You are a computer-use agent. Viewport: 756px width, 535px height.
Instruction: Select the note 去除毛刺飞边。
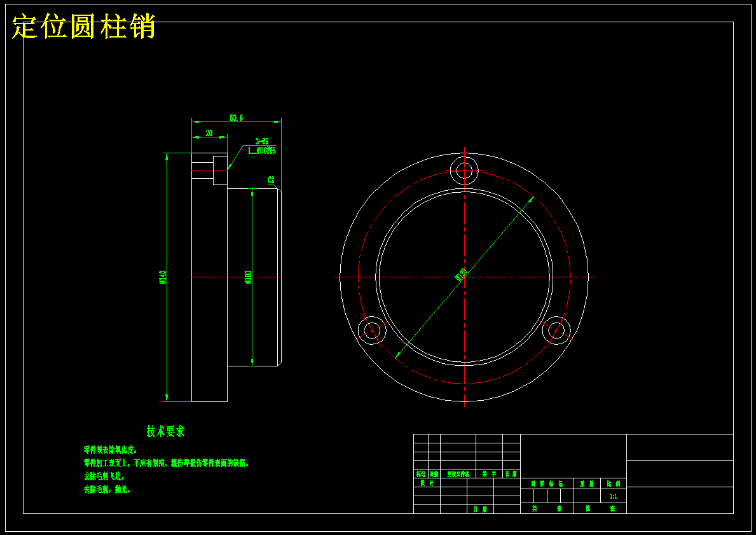point(104,476)
